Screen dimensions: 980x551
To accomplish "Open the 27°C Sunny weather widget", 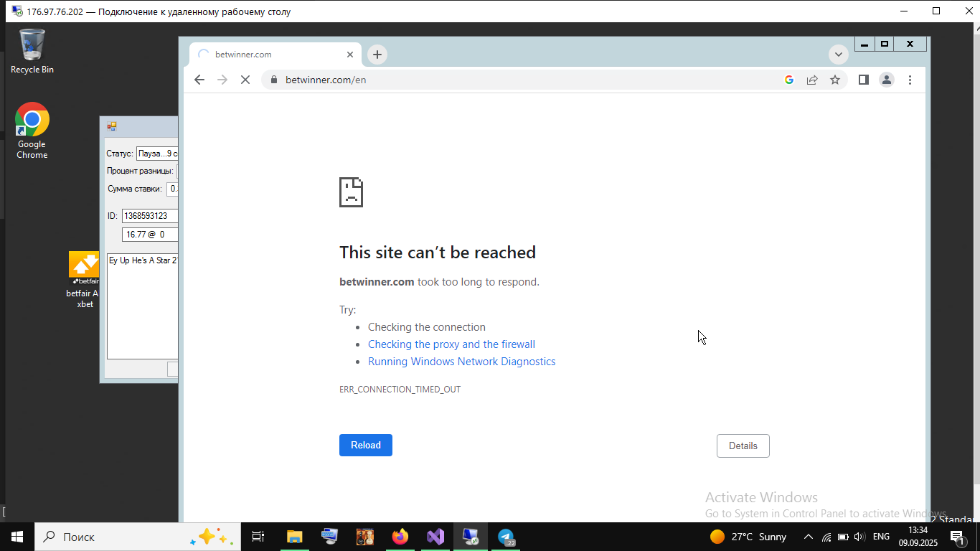I will (748, 537).
